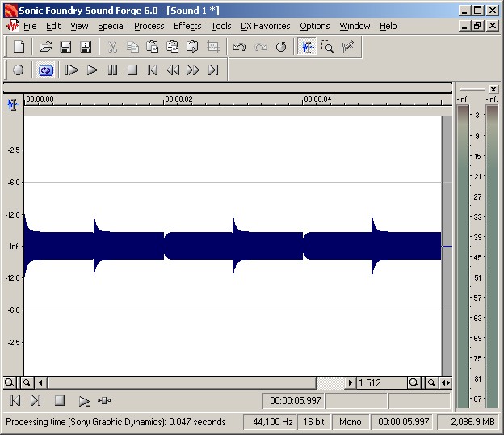Image resolution: width=504 pixels, height=435 pixels.
Task: Stop playback in data window
Action: point(60,401)
